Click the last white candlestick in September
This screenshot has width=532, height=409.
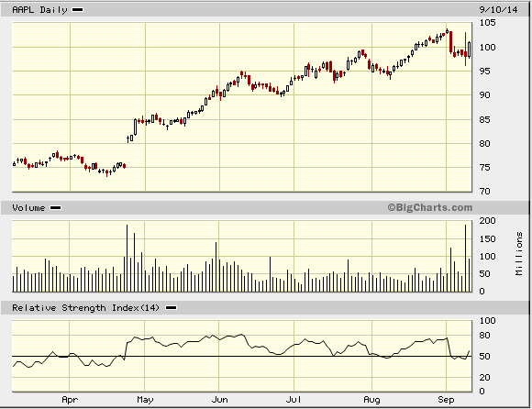[470, 50]
